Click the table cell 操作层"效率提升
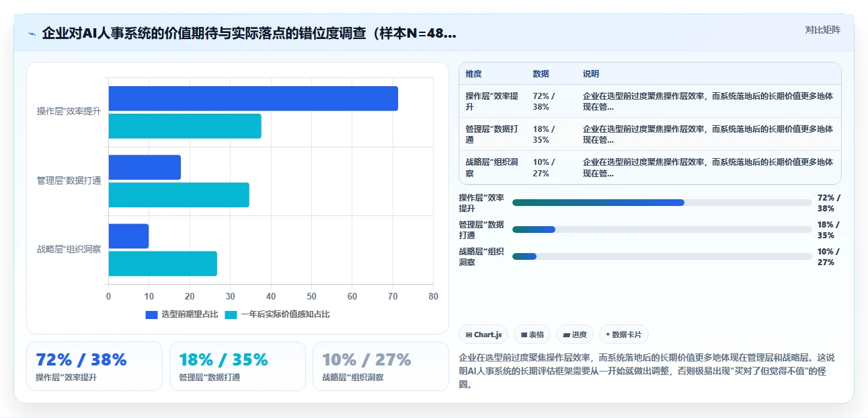The width and height of the screenshot is (868, 418). point(491,102)
